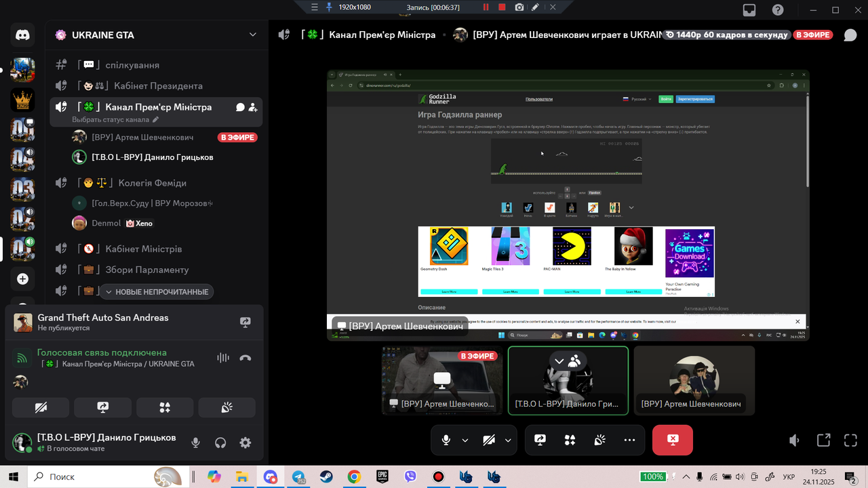Turn on camera in voice panel
This screenshot has width=868, height=488.
click(x=41, y=407)
